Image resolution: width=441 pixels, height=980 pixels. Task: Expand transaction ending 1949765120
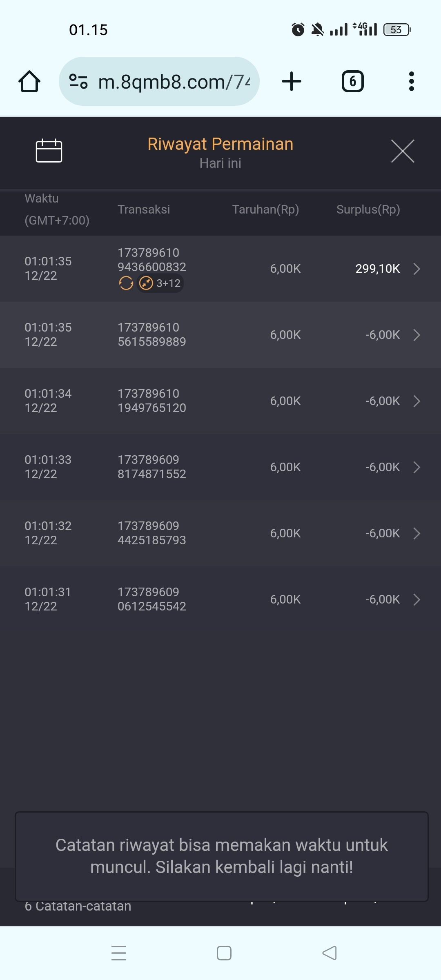point(416,401)
